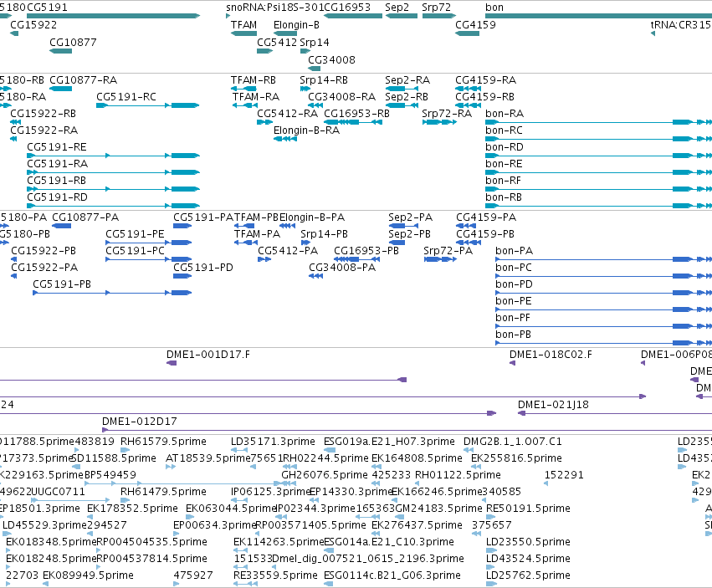Click transcript CG16953-RB
Viewport: 712px width, 588px height.
[356, 114]
